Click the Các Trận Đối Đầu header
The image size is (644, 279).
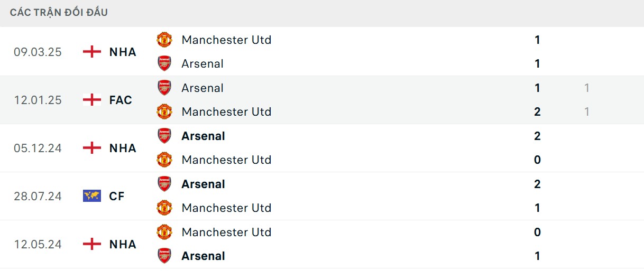(x=59, y=12)
